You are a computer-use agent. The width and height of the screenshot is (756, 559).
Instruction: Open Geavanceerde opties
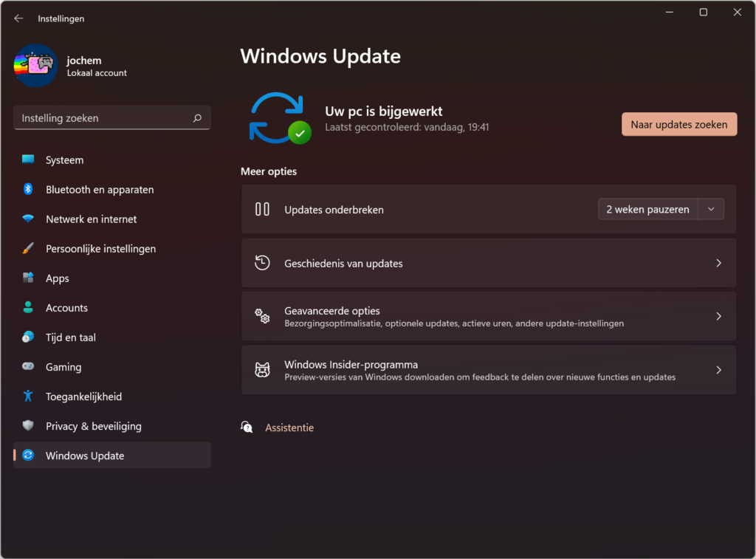pos(489,316)
